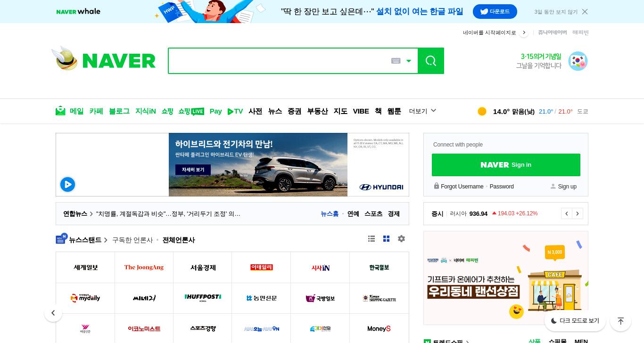Open 국방일보 newspaper tile
Screen dimensions: 644x343
(x=320, y=298)
